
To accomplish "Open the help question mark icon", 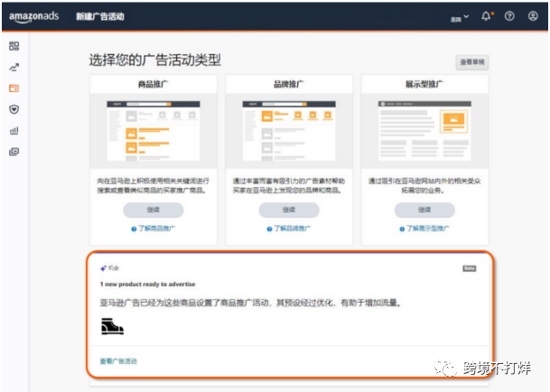I will pos(509,16).
